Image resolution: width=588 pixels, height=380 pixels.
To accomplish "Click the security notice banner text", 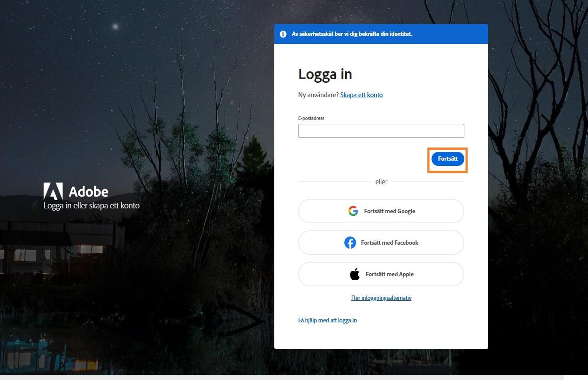I will [352, 34].
